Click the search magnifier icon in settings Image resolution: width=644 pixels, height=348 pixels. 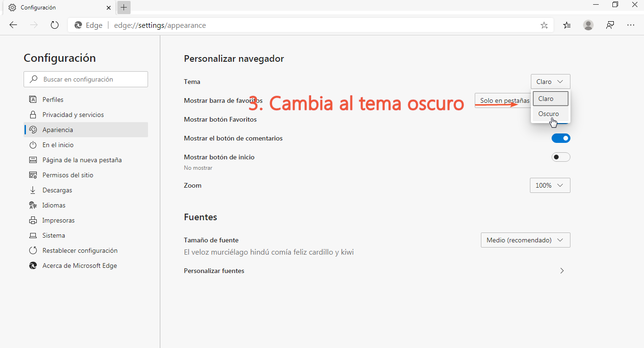(x=33, y=79)
